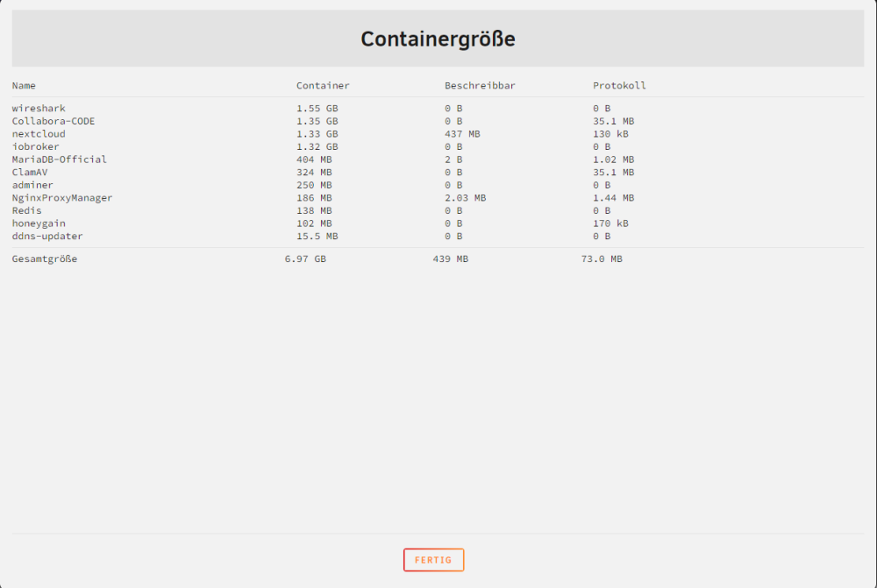
Task: Select the nextcloud container name
Action: pos(39,134)
